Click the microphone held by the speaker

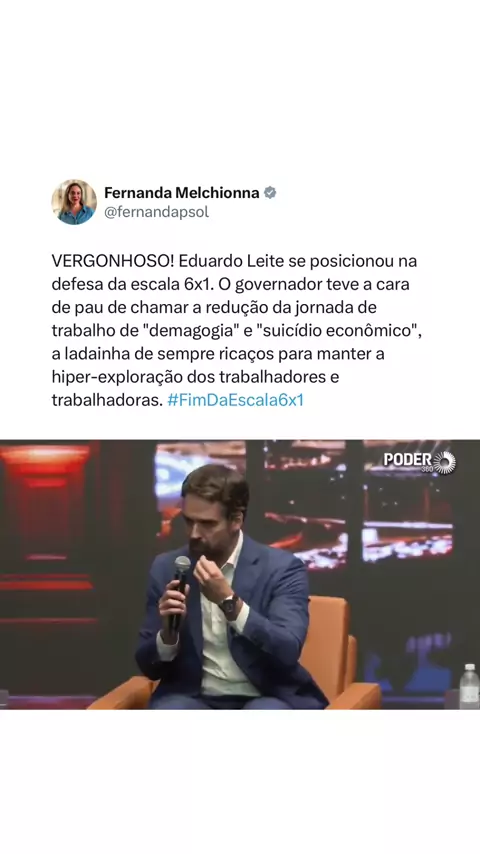[x=178, y=593]
